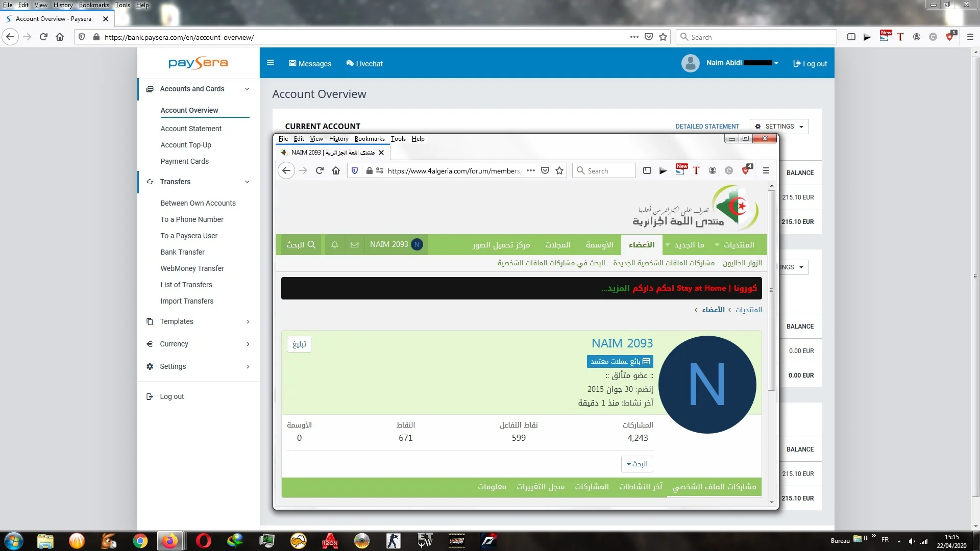980x551 pixels.
Task: Select Bank Transfer in the sidebar
Action: click(x=182, y=252)
